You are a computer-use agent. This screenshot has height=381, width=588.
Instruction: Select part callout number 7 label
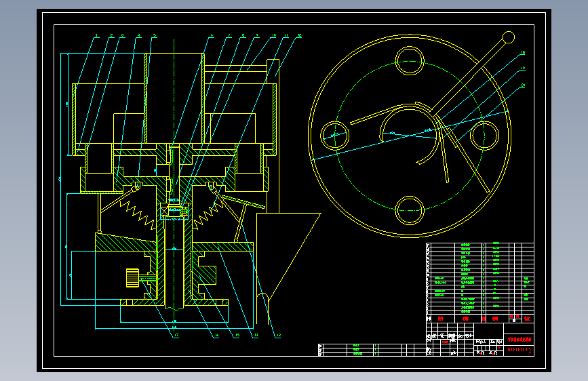tap(229, 35)
